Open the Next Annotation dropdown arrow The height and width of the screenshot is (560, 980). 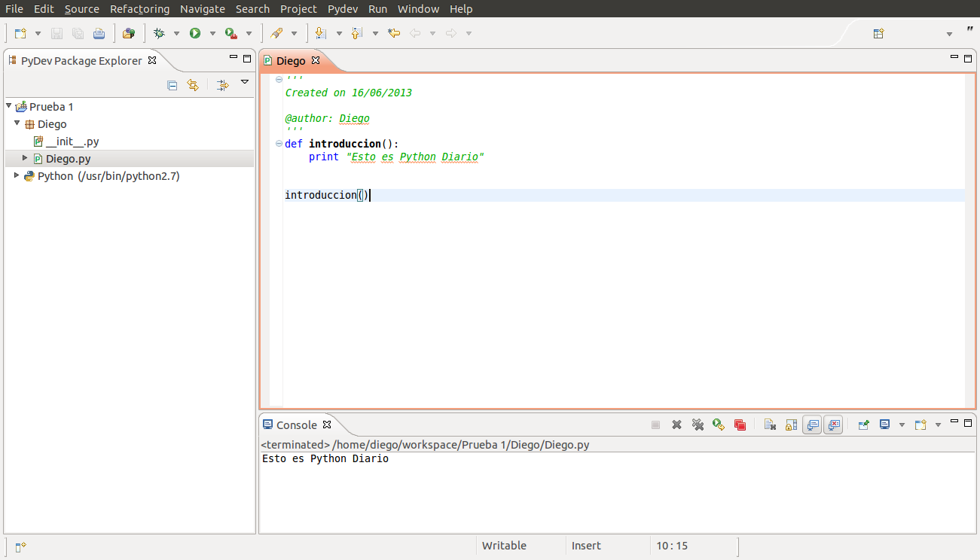coord(339,33)
